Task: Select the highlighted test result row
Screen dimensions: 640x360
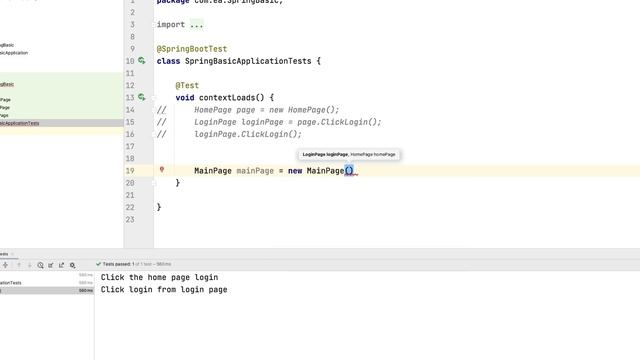Action: (47, 290)
